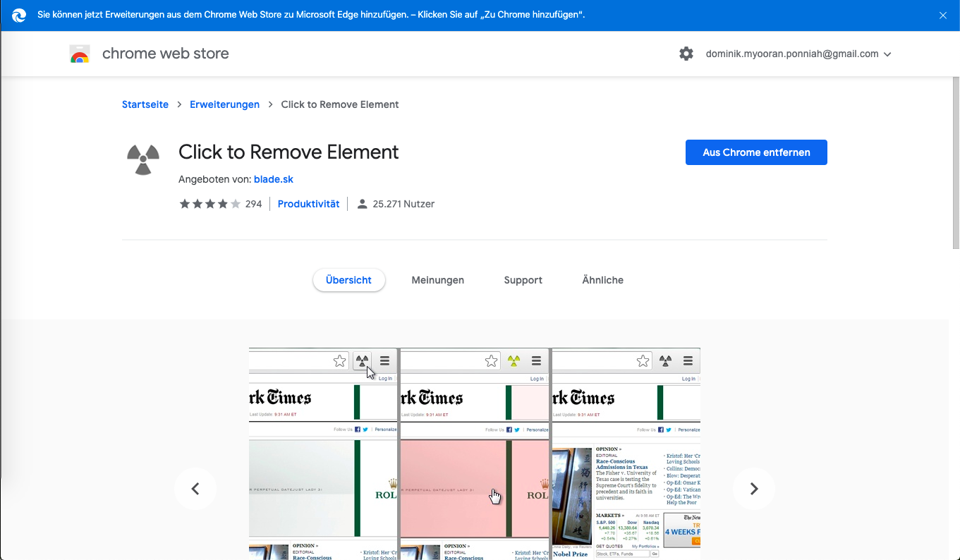This screenshot has height=560, width=960.
Task: Click the Microsoft Edge logo in banner
Action: pyautogui.click(x=19, y=15)
